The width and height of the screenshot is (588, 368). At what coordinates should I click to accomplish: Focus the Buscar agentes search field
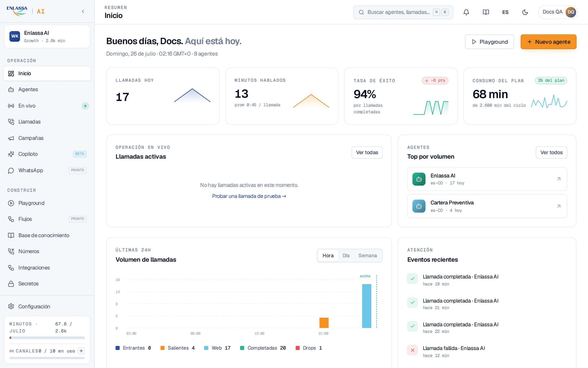[x=403, y=12]
